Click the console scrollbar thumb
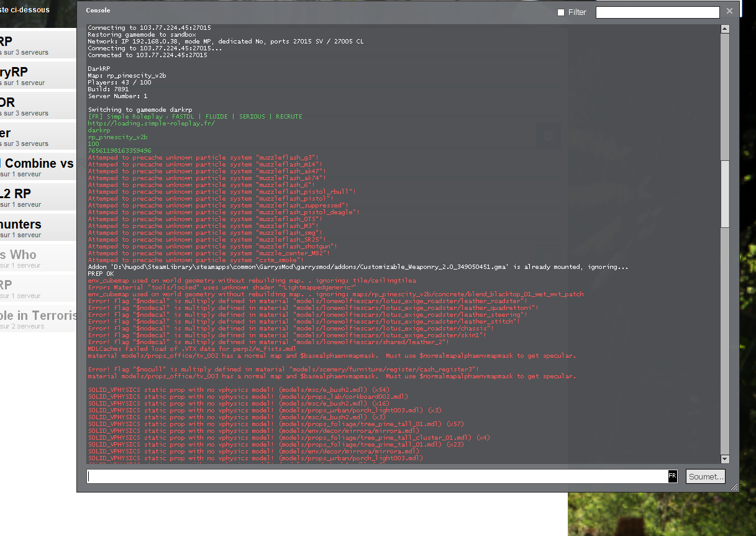The image size is (756, 536). click(x=725, y=193)
